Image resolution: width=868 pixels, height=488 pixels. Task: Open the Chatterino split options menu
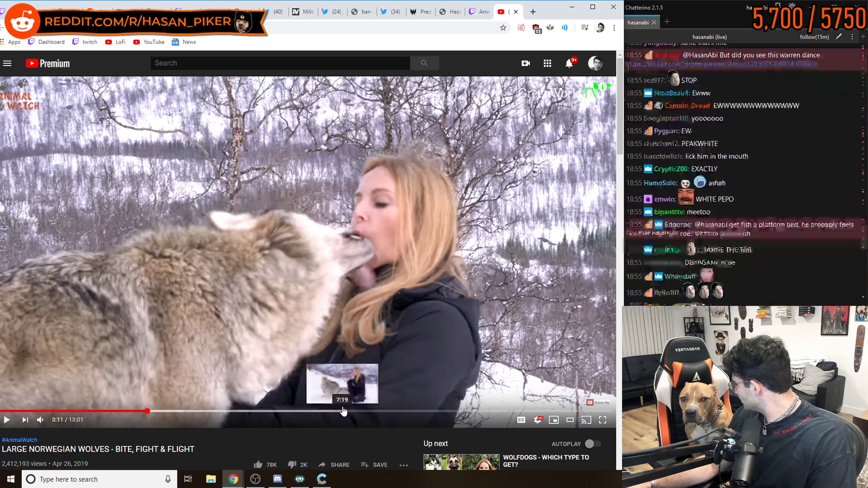coord(852,37)
